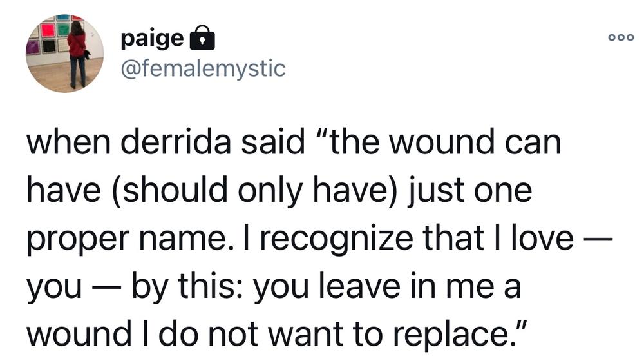Click the black artwork square in avatar
Image resolution: width=644 pixels, height=363 pixels.
50,46
